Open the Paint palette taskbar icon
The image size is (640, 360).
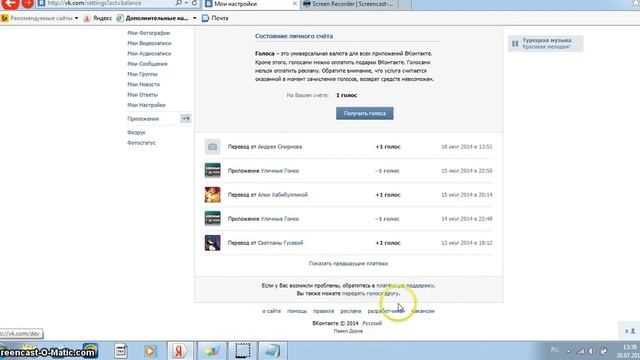tap(212, 351)
